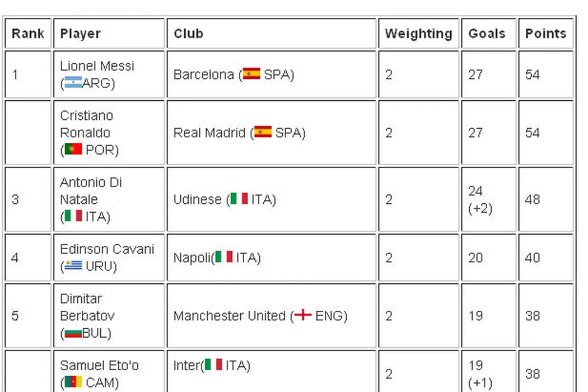Click the Rank column header
588x392 pixels.
point(27,34)
